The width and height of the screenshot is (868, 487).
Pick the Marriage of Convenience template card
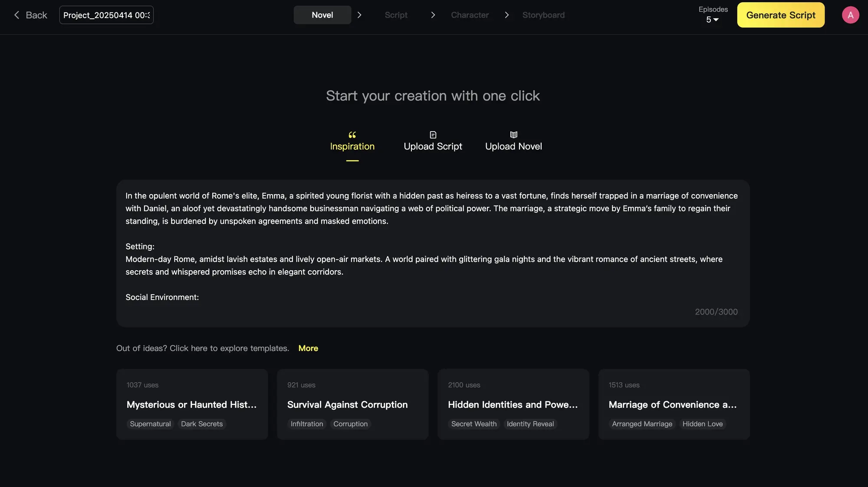[x=674, y=404]
